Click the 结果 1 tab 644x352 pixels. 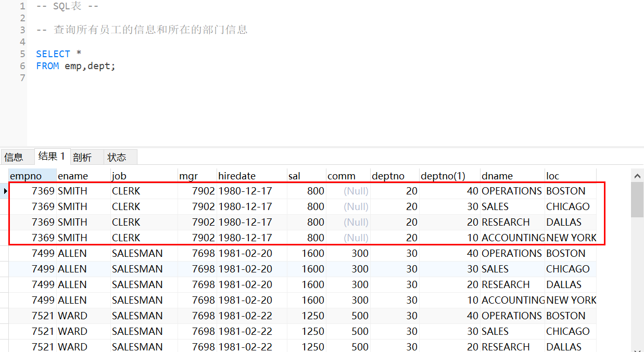(x=52, y=157)
